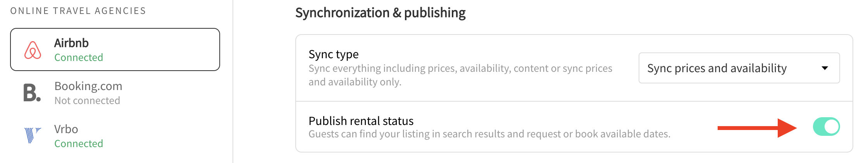Click 'Sync prices and availability' selected value
868x163 pixels.
(717, 68)
